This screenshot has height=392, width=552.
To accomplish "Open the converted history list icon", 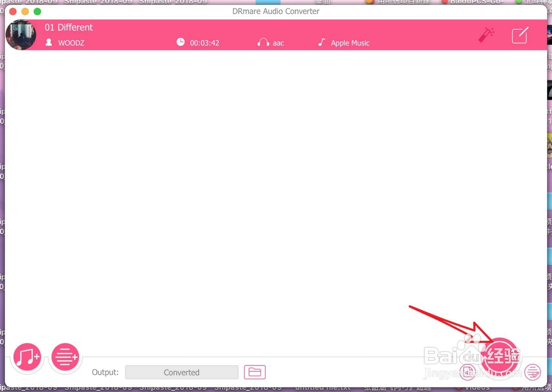I will [533, 372].
